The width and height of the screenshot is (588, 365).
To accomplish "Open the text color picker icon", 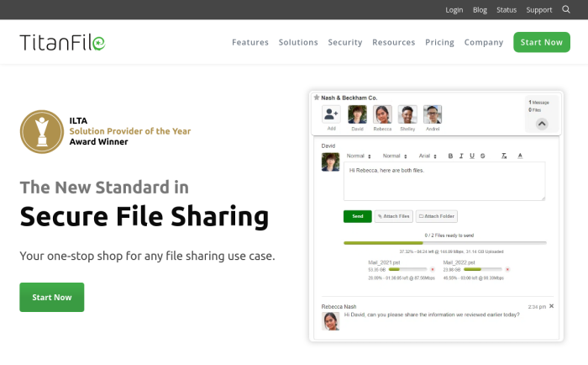I will coord(520,156).
